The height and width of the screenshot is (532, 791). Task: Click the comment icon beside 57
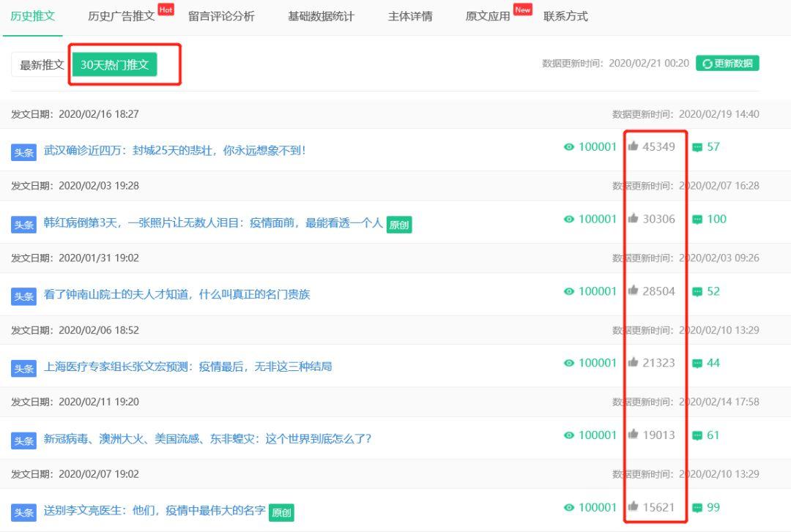pos(697,147)
